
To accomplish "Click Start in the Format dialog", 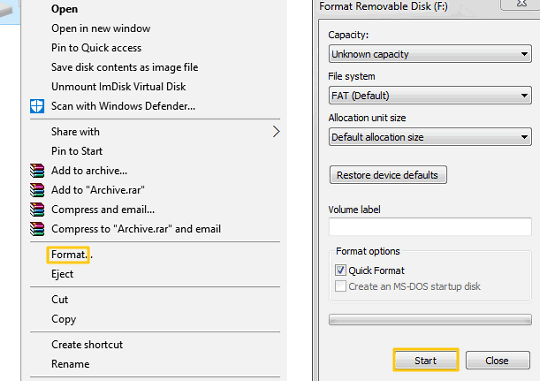I will [426, 360].
